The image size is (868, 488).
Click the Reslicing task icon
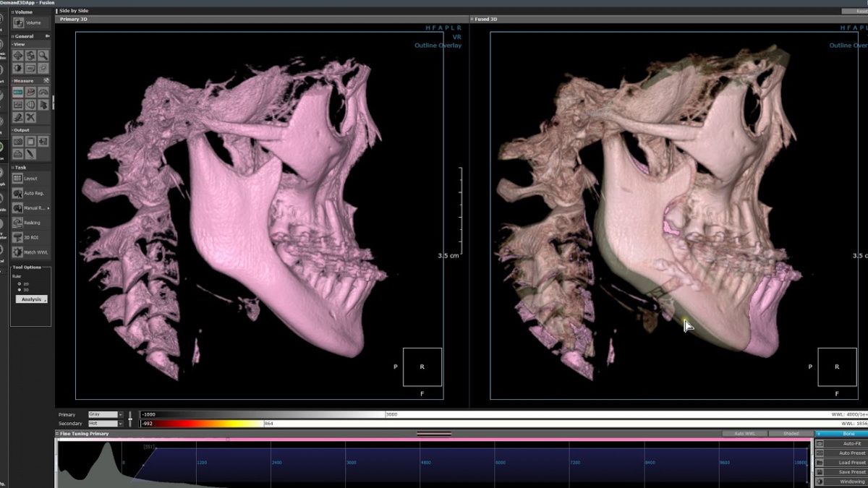point(19,223)
